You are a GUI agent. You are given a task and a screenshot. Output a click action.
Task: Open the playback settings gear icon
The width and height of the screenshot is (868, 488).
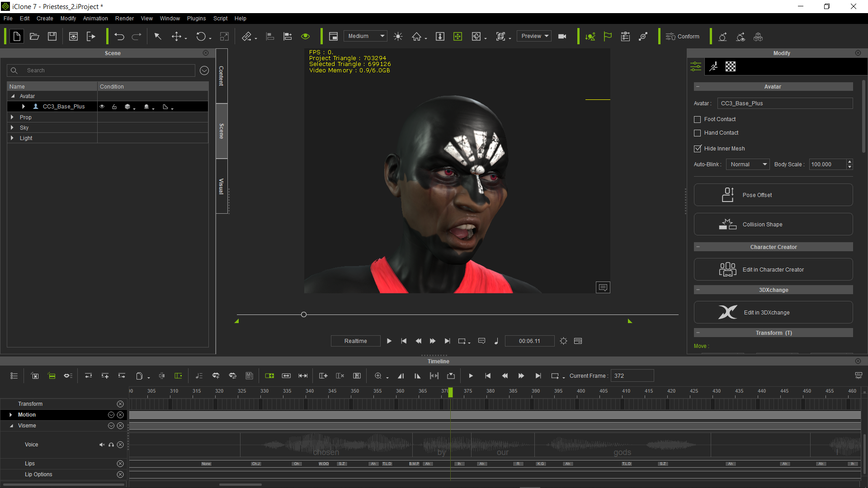coord(563,341)
